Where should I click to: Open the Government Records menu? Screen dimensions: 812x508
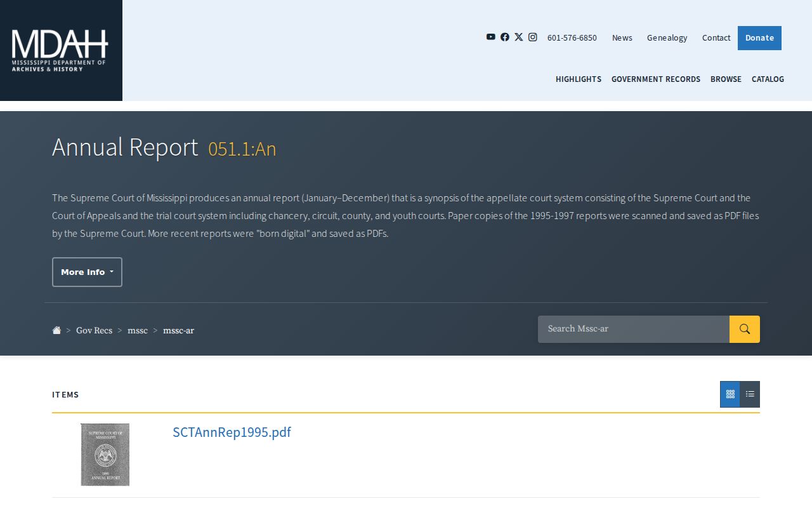tap(656, 79)
